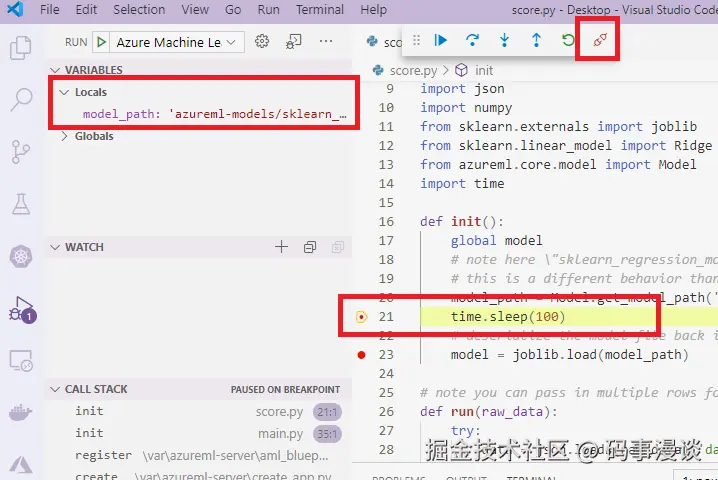This screenshot has height=480, width=718.
Task: Click the import numpy line
Action: tap(466, 108)
